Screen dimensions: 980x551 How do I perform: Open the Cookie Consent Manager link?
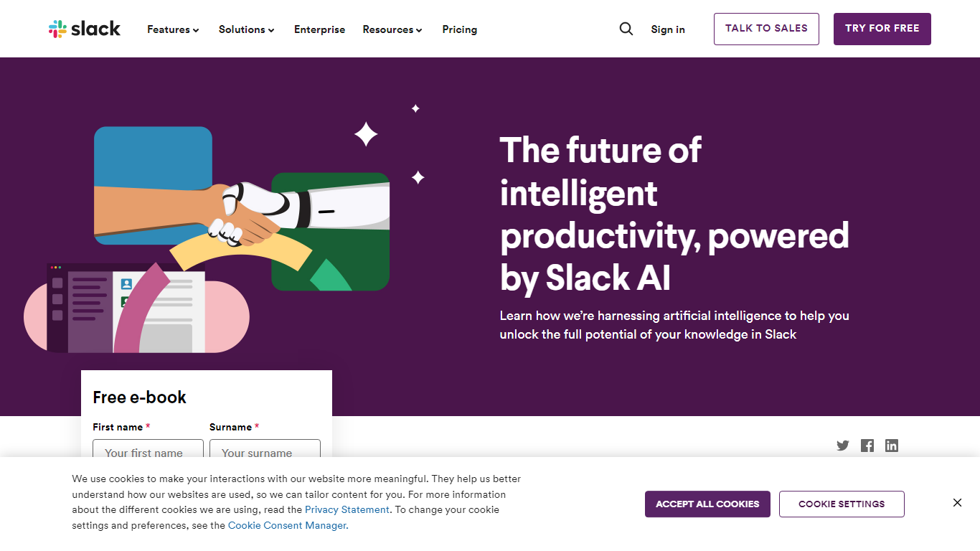[286, 525]
